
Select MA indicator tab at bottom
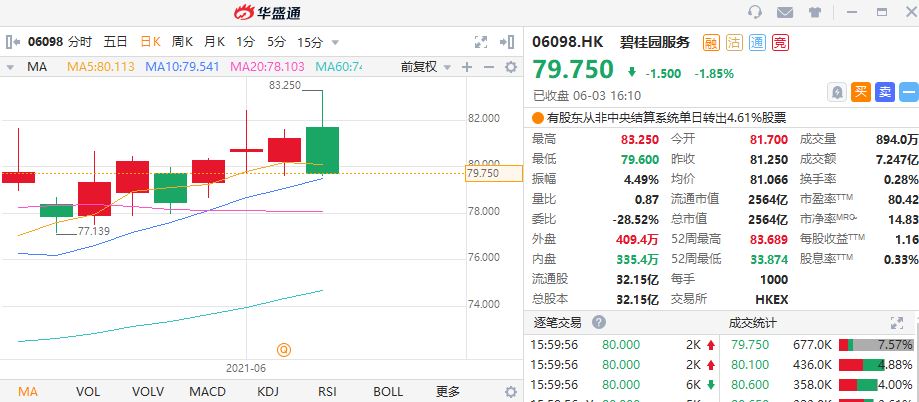pyautogui.click(x=28, y=391)
